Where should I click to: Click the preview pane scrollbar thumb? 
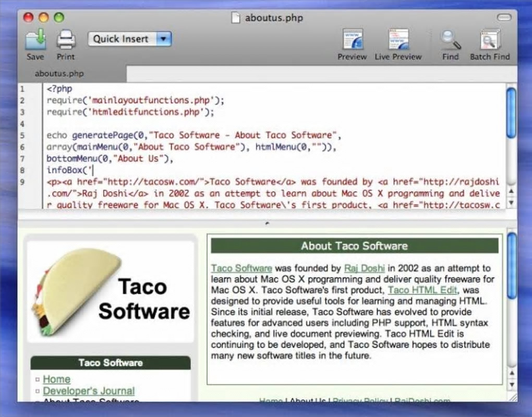(512, 265)
